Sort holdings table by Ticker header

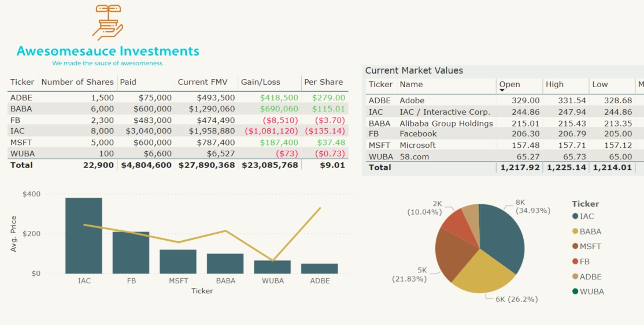click(x=22, y=82)
